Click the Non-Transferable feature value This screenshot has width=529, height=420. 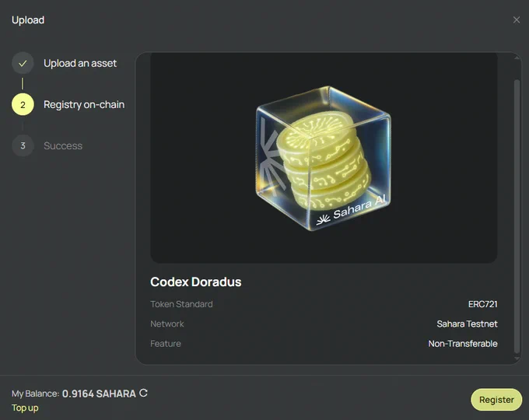[463, 344]
